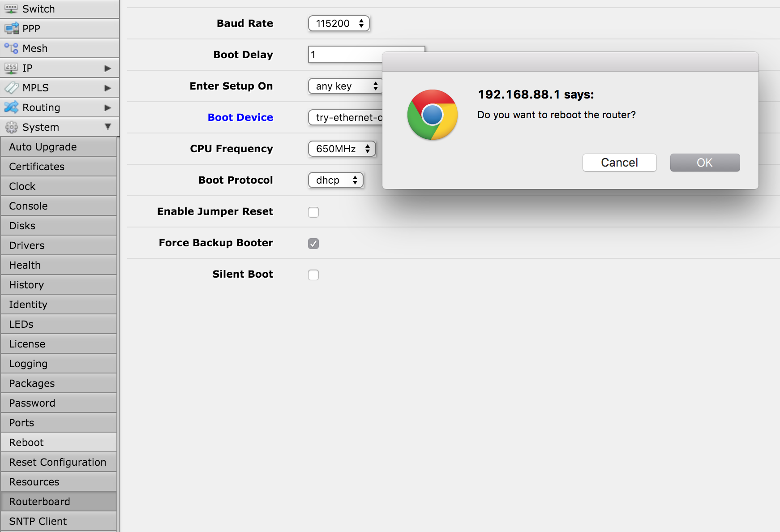Open the Resources page
Image resolution: width=780 pixels, height=532 pixels.
pos(59,482)
